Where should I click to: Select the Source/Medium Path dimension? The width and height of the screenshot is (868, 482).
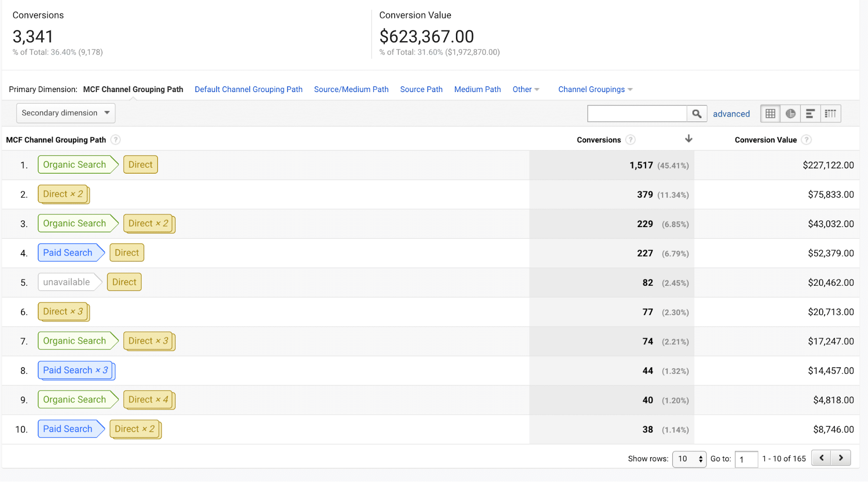coord(351,89)
